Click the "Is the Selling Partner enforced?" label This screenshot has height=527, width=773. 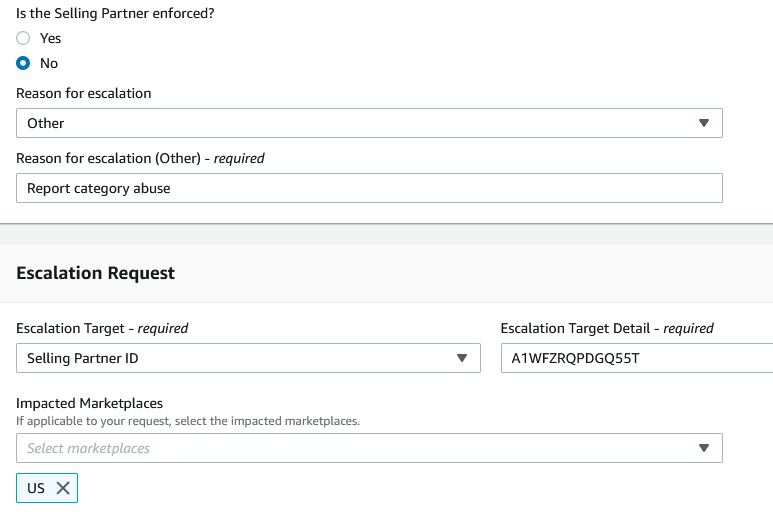pyautogui.click(x=115, y=13)
